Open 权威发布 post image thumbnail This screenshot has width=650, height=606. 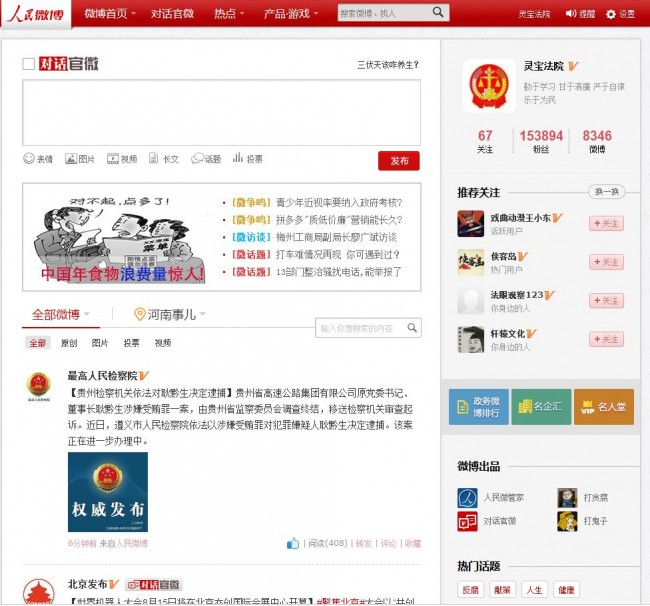(108, 492)
